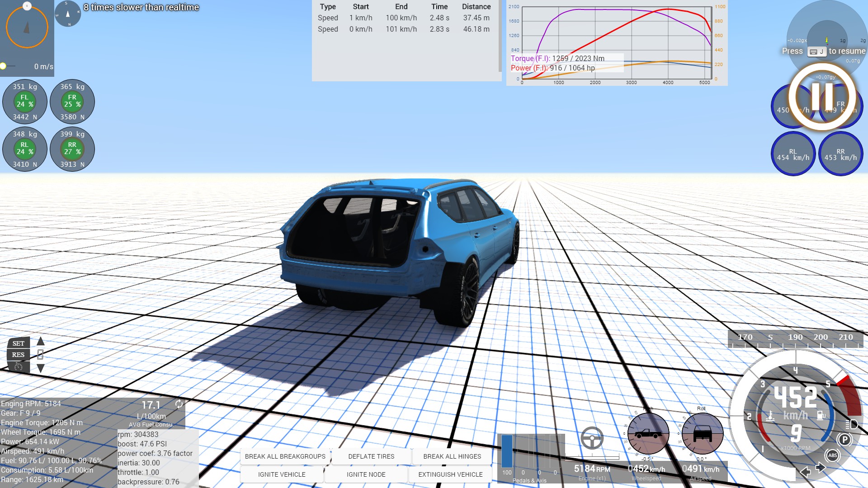
Task: Click the left turn signal arrow
Action: pos(805,472)
